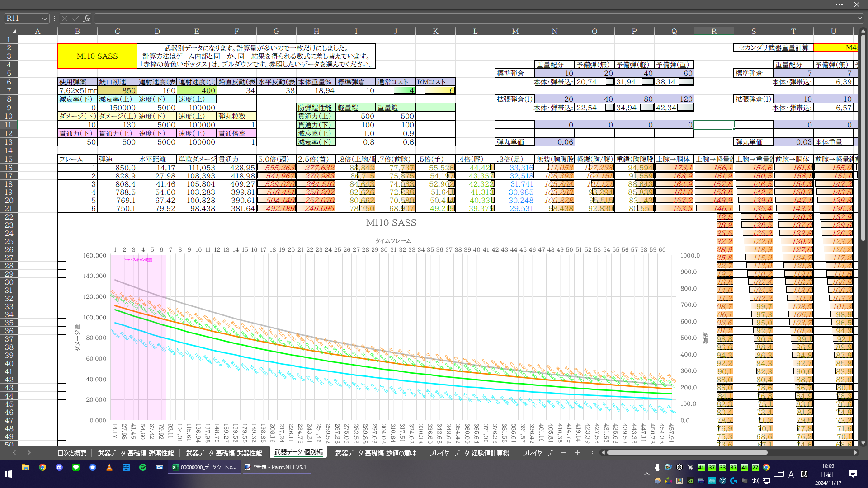Select the headshot damage 555.263 cell

[276, 168]
